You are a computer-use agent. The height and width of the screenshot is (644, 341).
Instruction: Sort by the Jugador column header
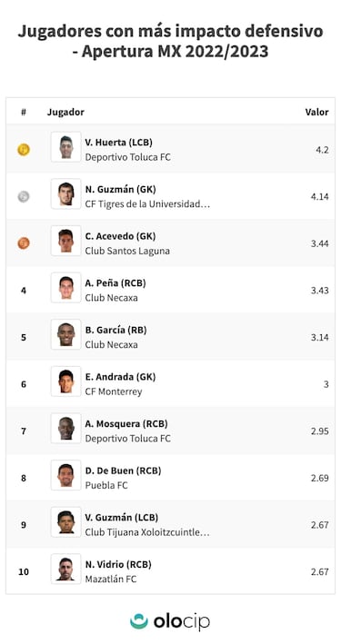pyautogui.click(x=65, y=112)
